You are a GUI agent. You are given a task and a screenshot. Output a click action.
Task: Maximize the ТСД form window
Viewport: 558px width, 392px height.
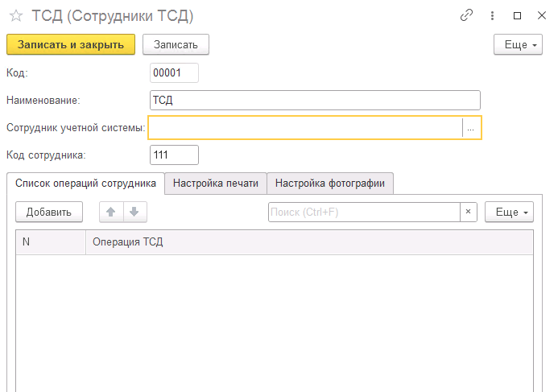pos(517,15)
